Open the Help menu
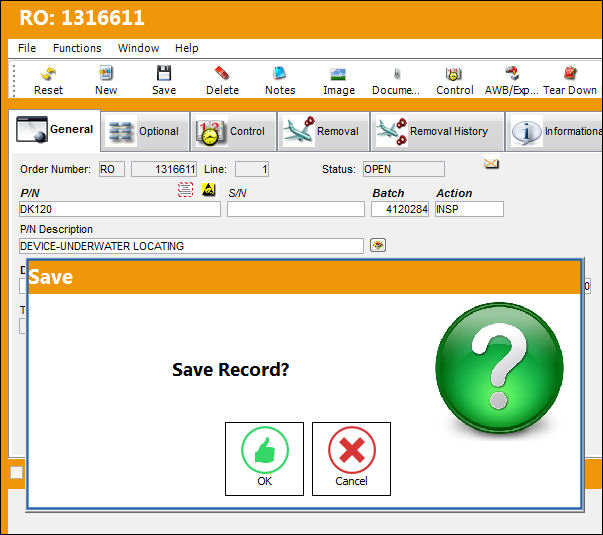 coord(187,48)
